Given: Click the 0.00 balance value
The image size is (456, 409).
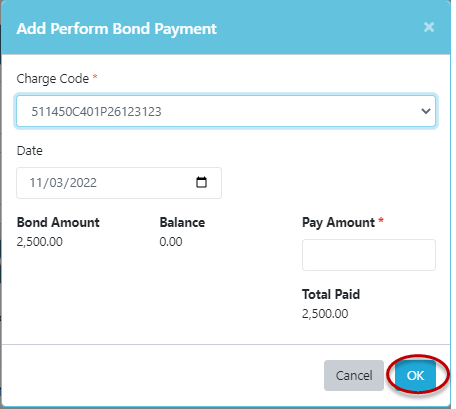Looking at the screenshot, I should [x=171, y=242].
